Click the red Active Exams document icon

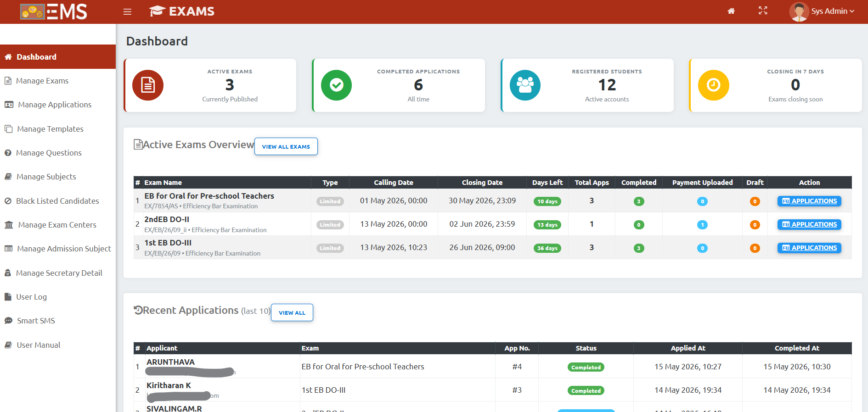tap(148, 85)
